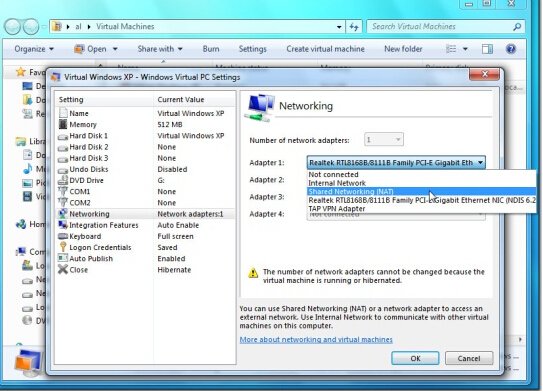Click the G: DVD drive value

click(161, 180)
